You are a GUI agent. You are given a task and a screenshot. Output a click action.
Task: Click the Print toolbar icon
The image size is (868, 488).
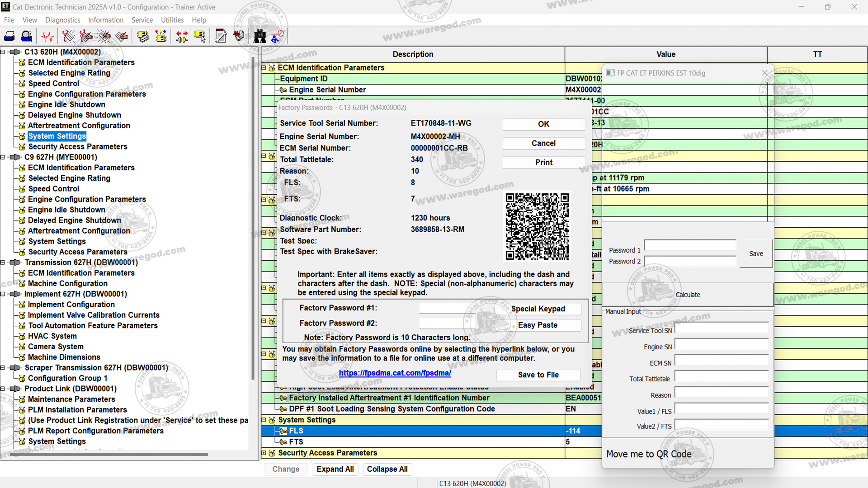coord(9,36)
